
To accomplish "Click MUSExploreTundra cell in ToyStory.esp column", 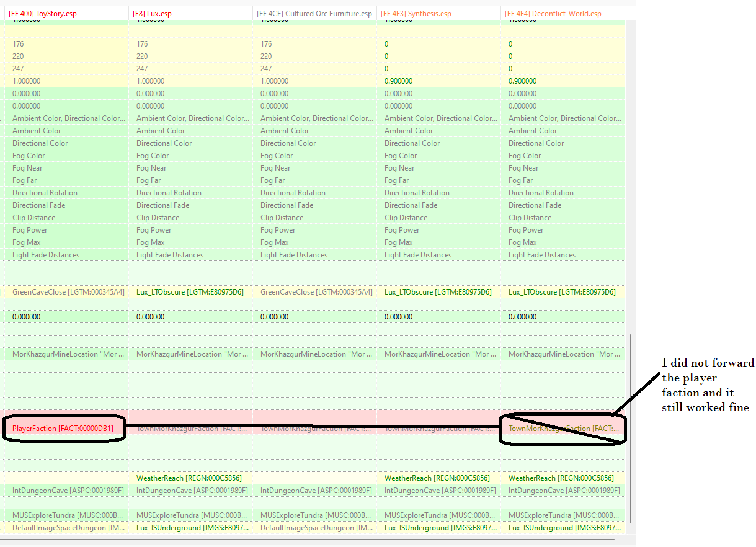I will tap(66, 515).
